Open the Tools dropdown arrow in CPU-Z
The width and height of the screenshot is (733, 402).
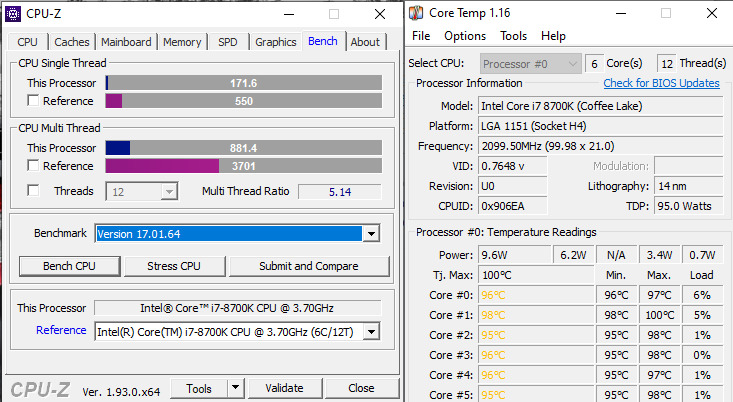tap(235, 388)
